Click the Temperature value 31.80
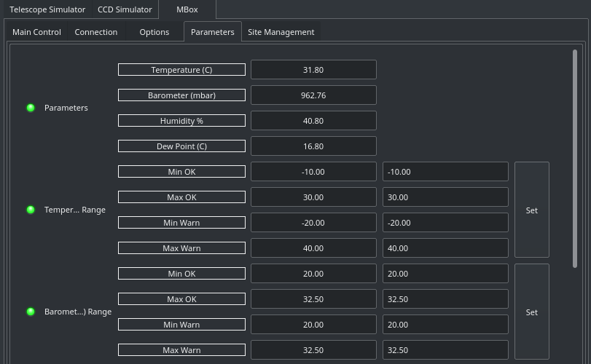Viewport: 591px width, 364px height. pos(313,70)
